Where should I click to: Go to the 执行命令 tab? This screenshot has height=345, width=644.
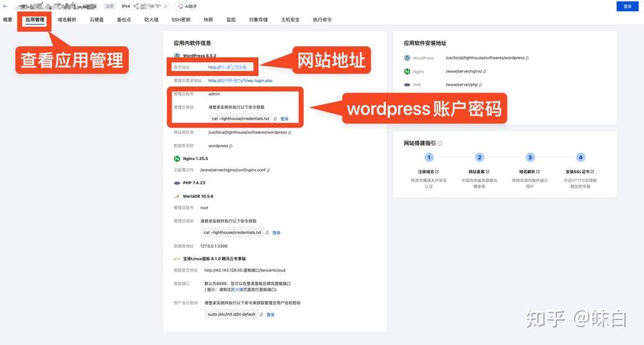tap(322, 20)
